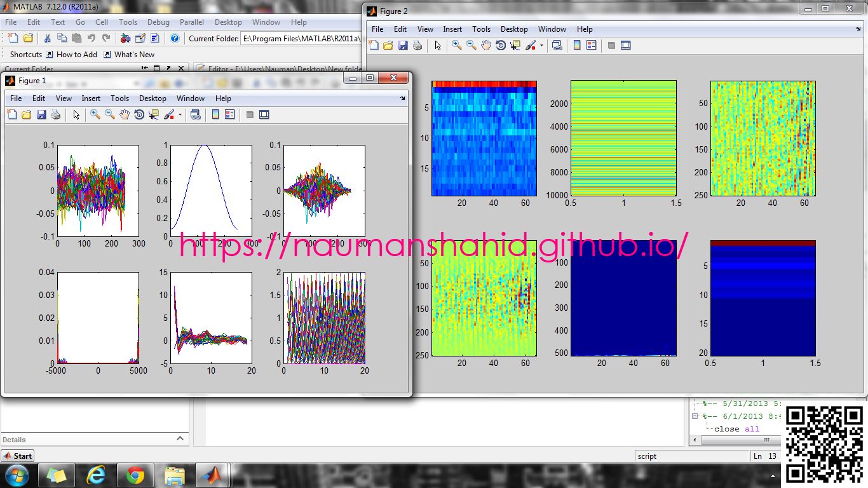
Task: Click the How to Add shortcut
Action: point(72,55)
